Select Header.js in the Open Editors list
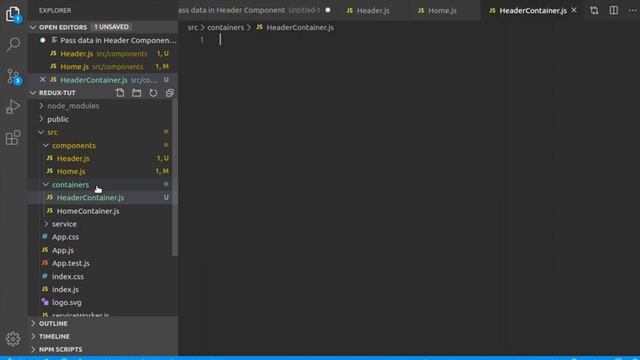Viewport: 640px width, 360px height. 77,53
